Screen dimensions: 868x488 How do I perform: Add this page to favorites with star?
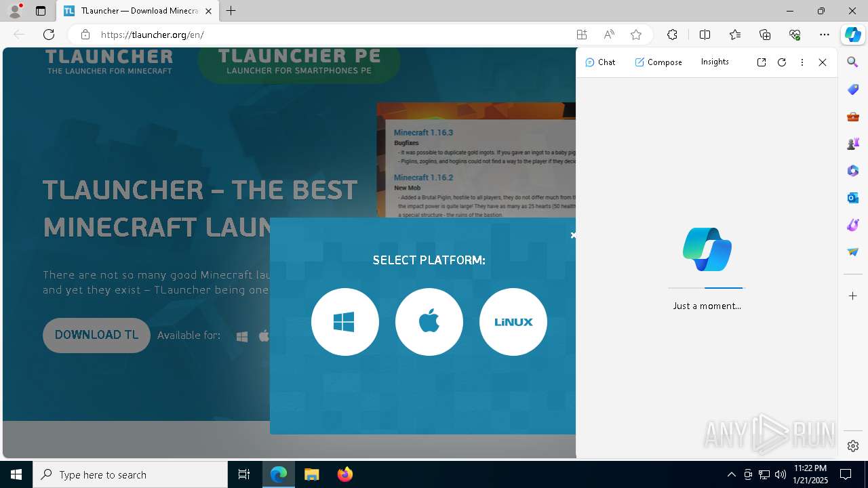636,35
